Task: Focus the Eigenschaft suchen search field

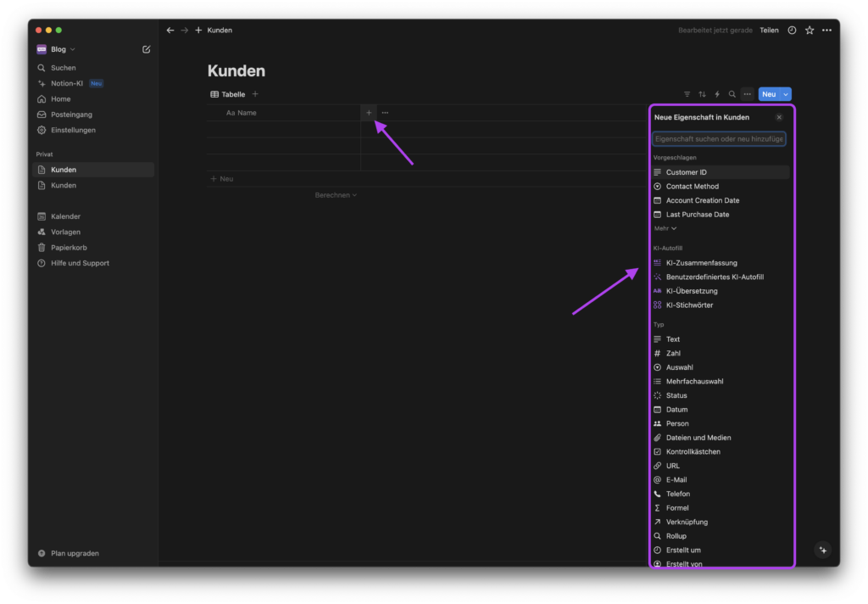Action: pos(719,138)
